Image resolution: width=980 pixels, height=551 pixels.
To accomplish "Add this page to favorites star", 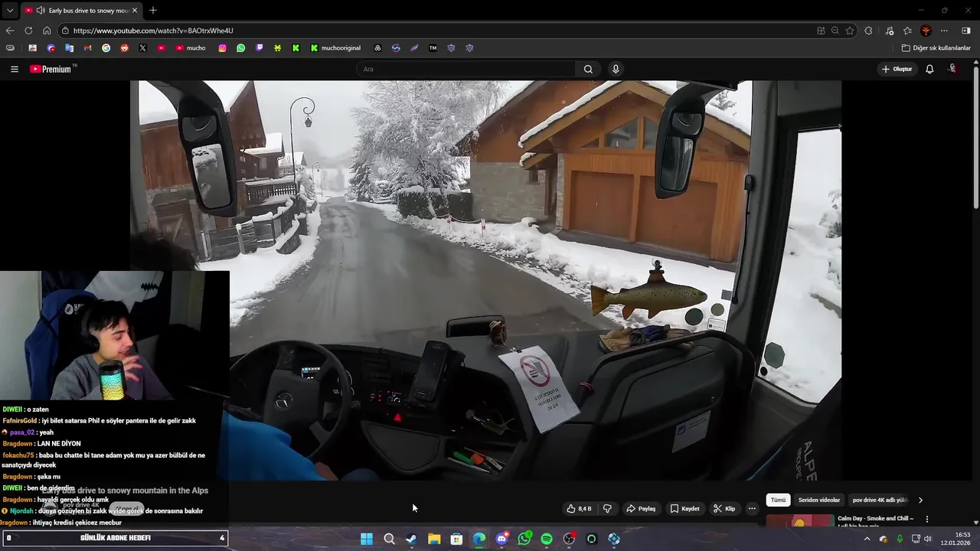I will point(850,31).
